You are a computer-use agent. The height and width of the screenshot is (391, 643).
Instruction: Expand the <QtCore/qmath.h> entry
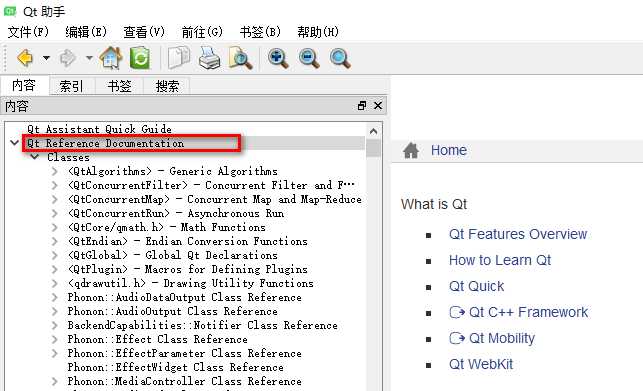pos(55,227)
